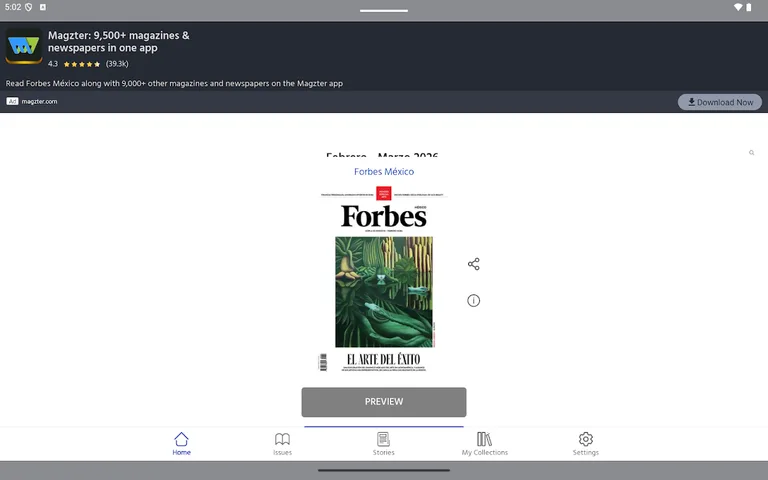Tap the 5:02 clock in status bar

click(x=13, y=7)
